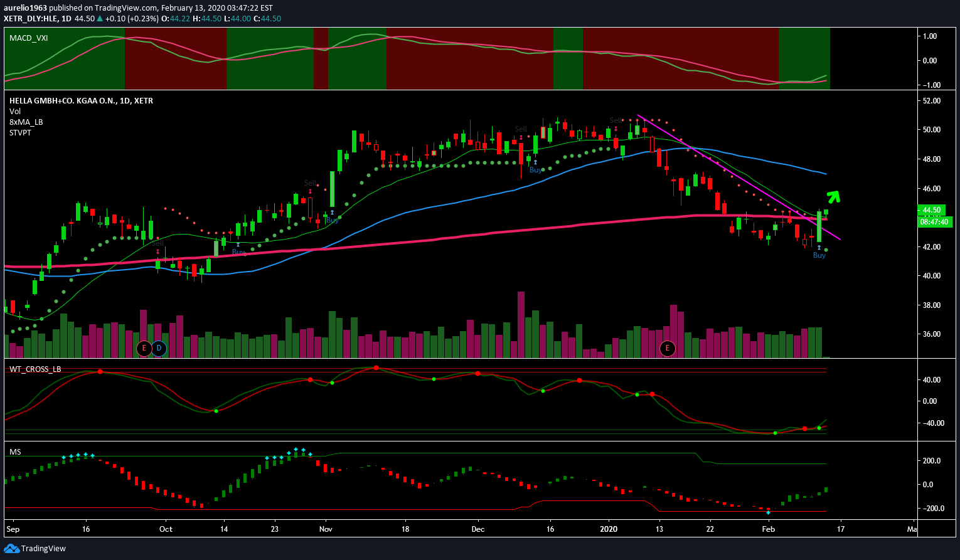Click the Sep label on time axis

click(x=13, y=529)
